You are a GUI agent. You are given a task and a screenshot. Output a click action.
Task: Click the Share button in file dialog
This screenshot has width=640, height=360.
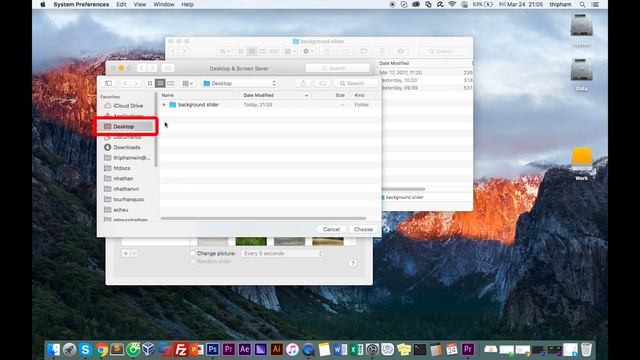[x=303, y=83]
